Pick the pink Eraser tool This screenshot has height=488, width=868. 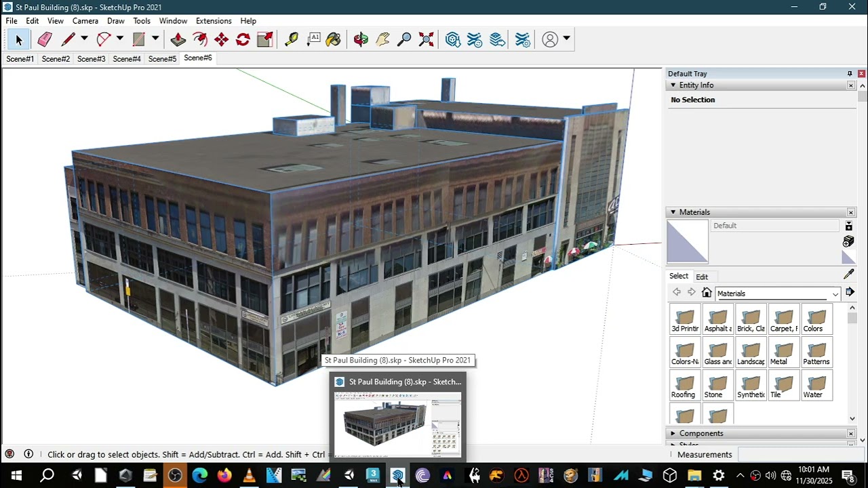tap(45, 40)
